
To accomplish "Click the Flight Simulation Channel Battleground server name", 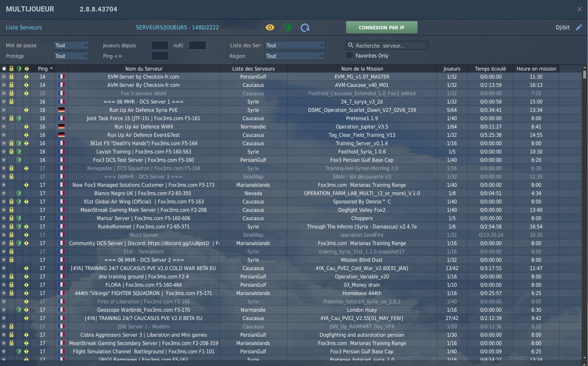I will point(144,351).
